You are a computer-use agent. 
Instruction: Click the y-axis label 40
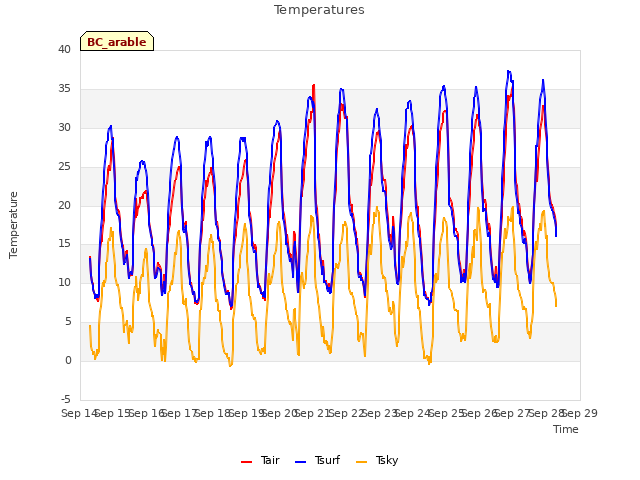[x=64, y=50]
